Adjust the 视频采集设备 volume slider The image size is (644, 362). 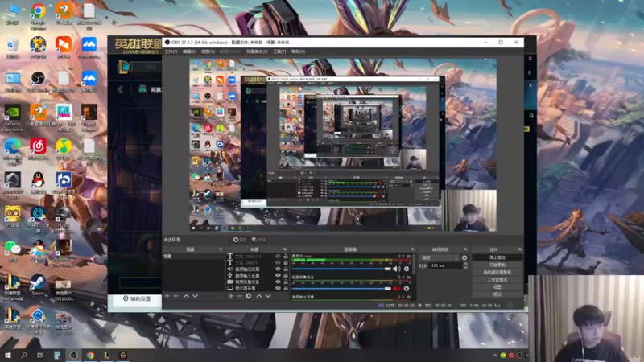coord(341,289)
